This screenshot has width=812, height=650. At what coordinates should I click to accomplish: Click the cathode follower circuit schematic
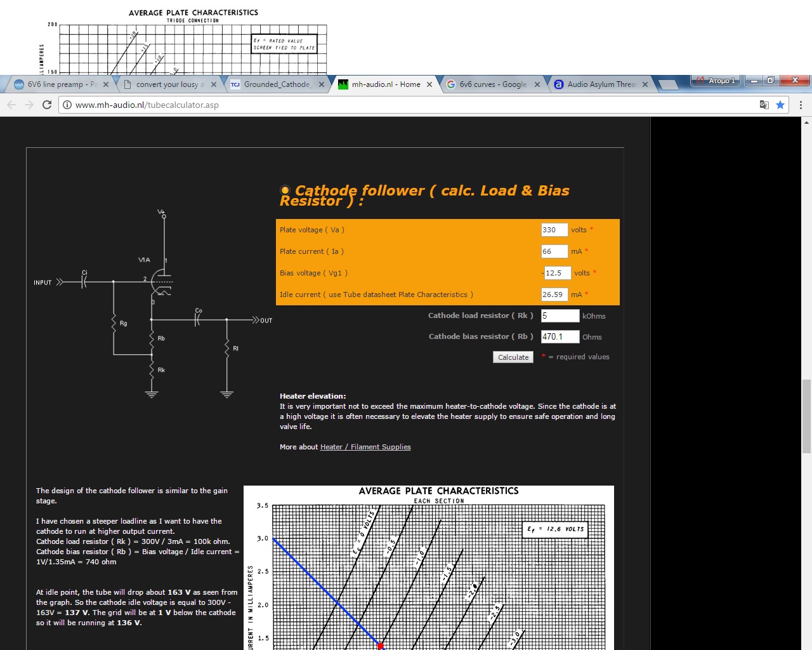(152, 303)
